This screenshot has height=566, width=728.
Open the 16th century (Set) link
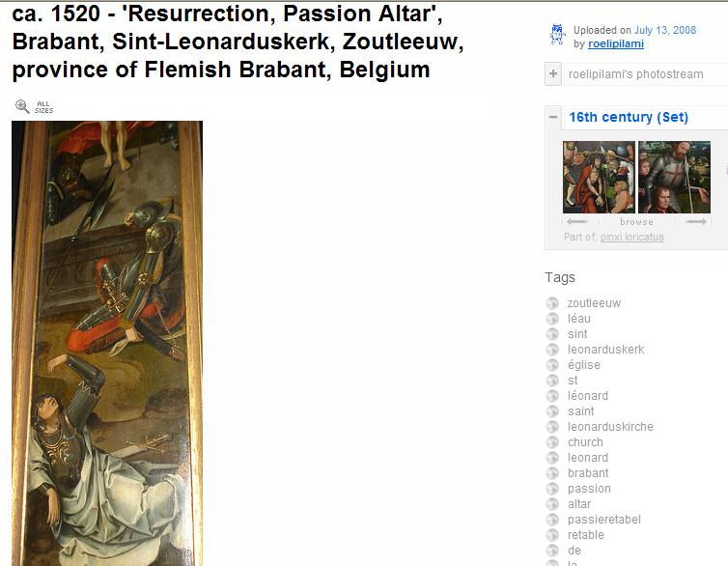(x=629, y=117)
